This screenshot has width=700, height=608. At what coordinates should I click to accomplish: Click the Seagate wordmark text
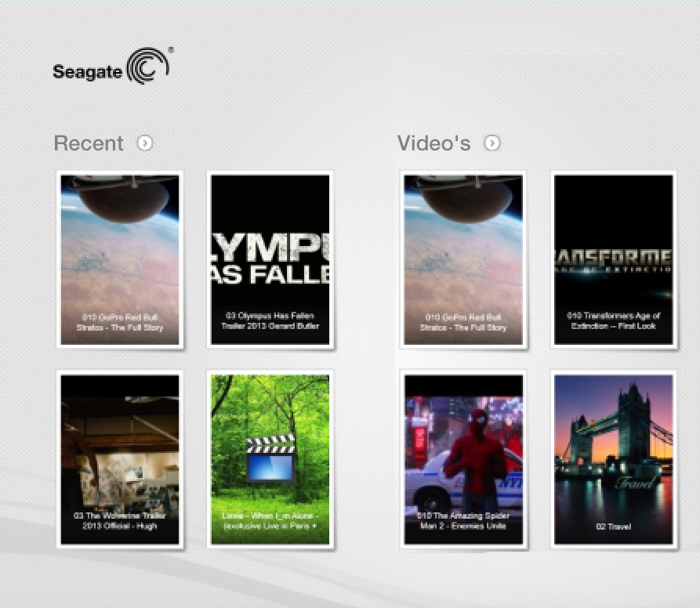click(87, 73)
